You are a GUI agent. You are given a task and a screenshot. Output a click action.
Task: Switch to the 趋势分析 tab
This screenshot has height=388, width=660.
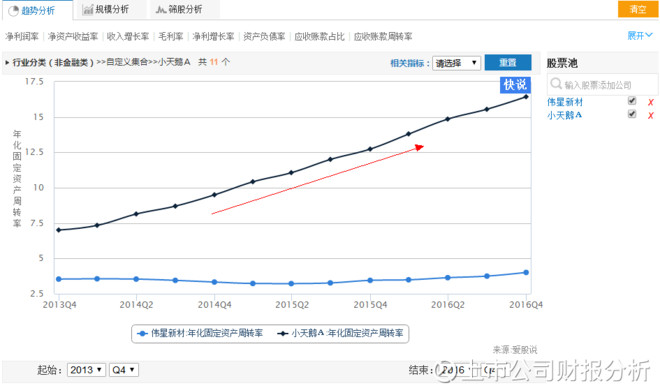click(x=37, y=10)
